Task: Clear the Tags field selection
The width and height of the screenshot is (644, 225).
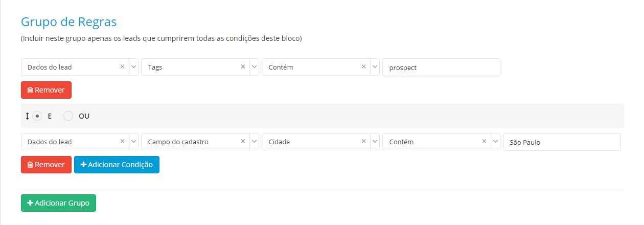Action: (243, 66)
